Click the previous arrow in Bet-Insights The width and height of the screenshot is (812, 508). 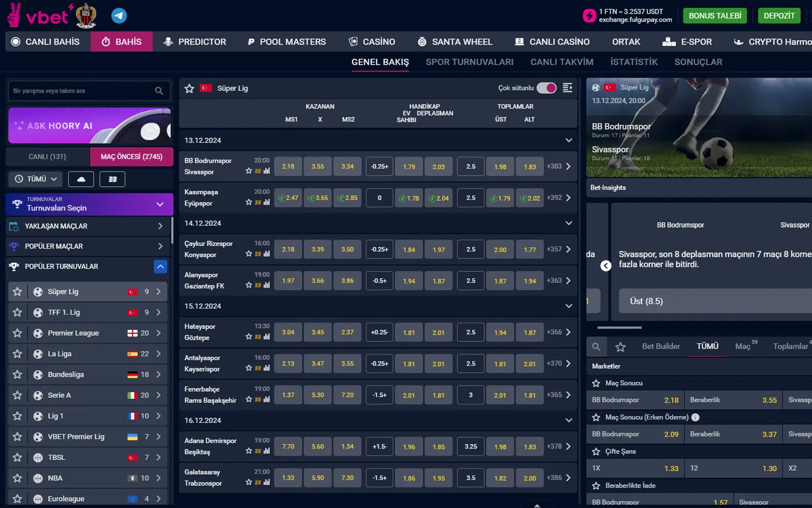606,266
